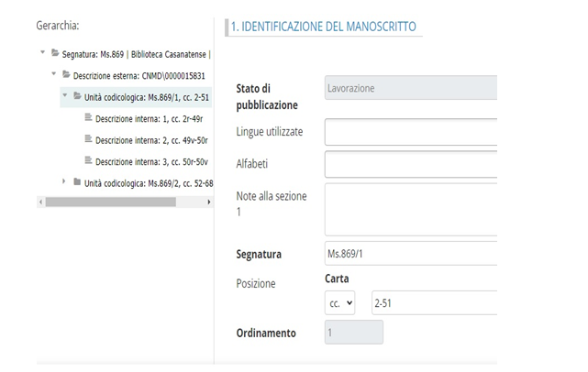Expand the Unità codicologica Ms.869/2 node
This screenshot has height=372, width=588.
pos(65,181)
